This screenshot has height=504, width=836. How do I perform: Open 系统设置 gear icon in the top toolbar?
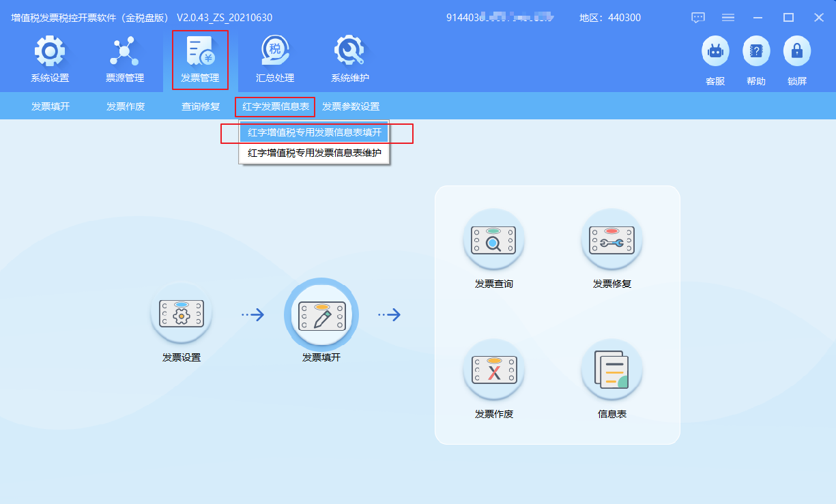point(50,51)
